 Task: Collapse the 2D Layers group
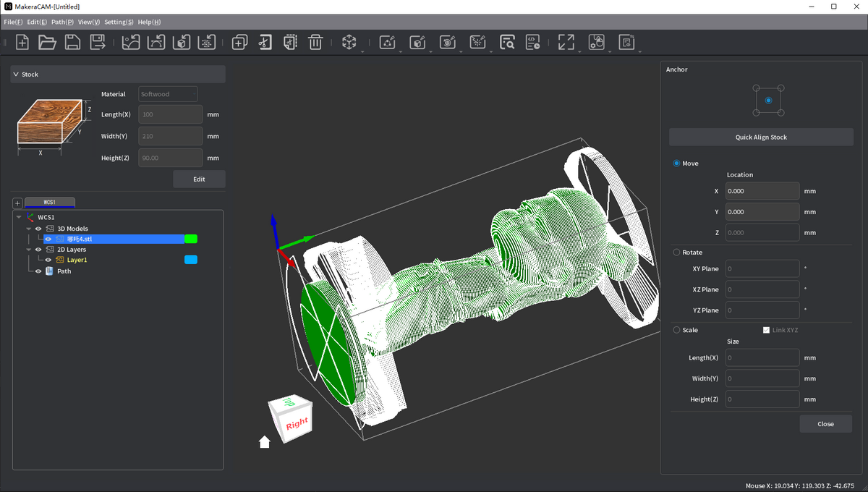27,249
